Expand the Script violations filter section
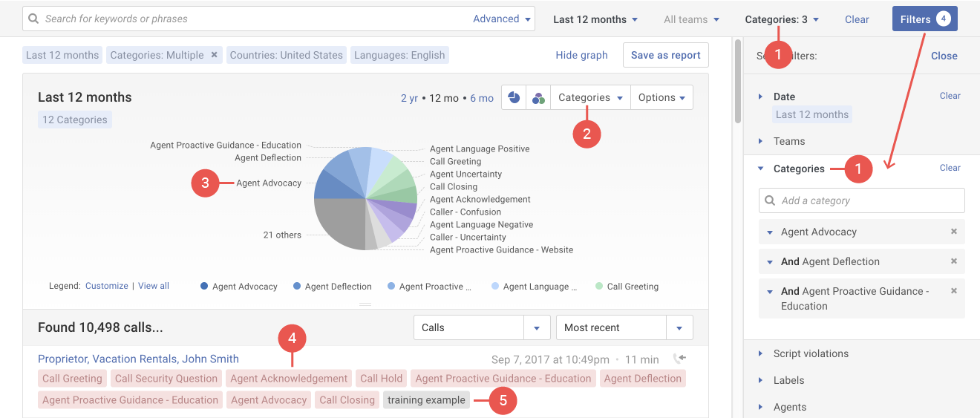980x418 pixels. pos(810,353)
